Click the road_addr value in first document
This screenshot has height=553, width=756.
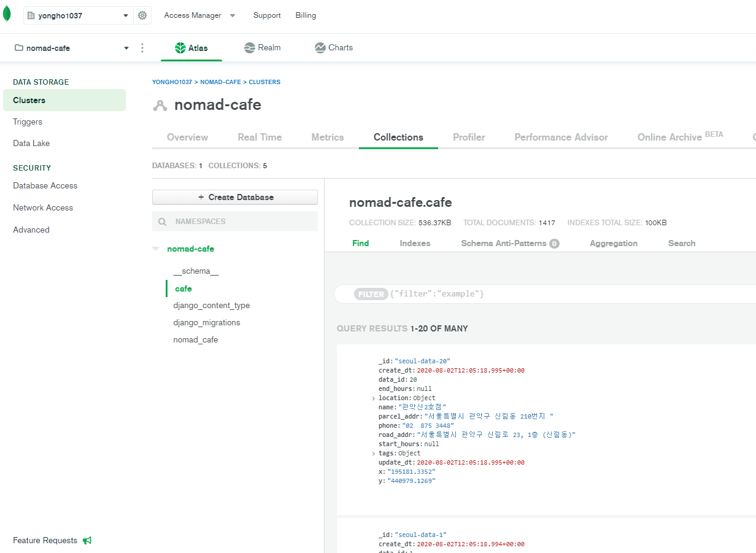(x=496, y=435)
